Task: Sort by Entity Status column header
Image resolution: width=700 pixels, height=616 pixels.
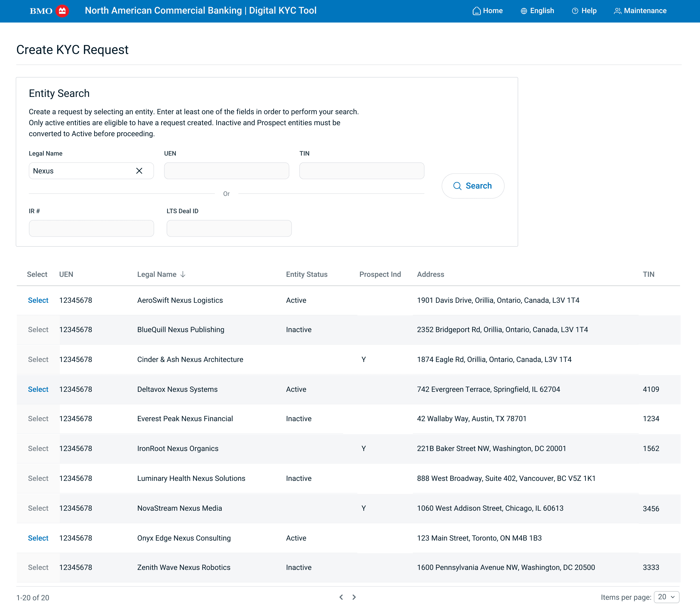Action: click(x=307, y=274)
